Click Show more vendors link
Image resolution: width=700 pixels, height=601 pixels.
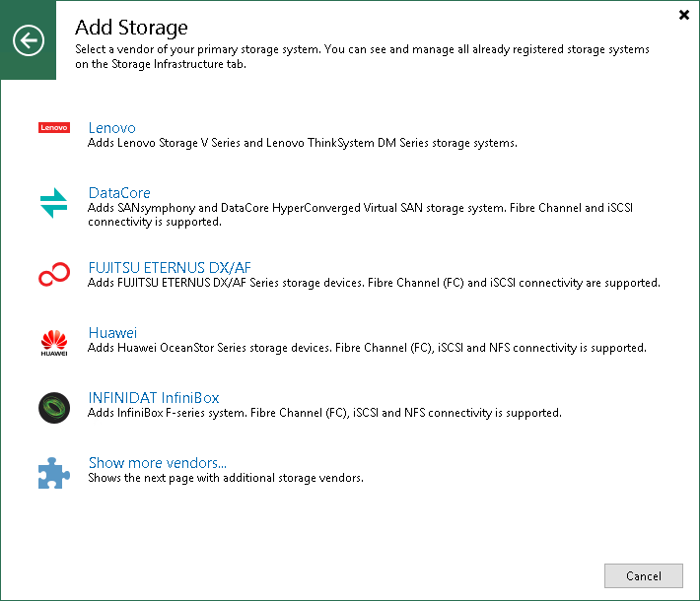coord(158,463)
